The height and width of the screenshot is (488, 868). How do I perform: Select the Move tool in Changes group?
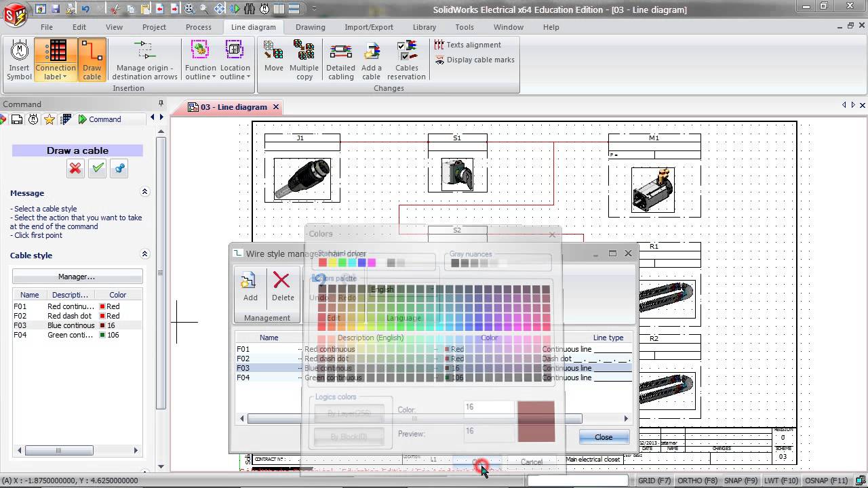click(273, 56)
